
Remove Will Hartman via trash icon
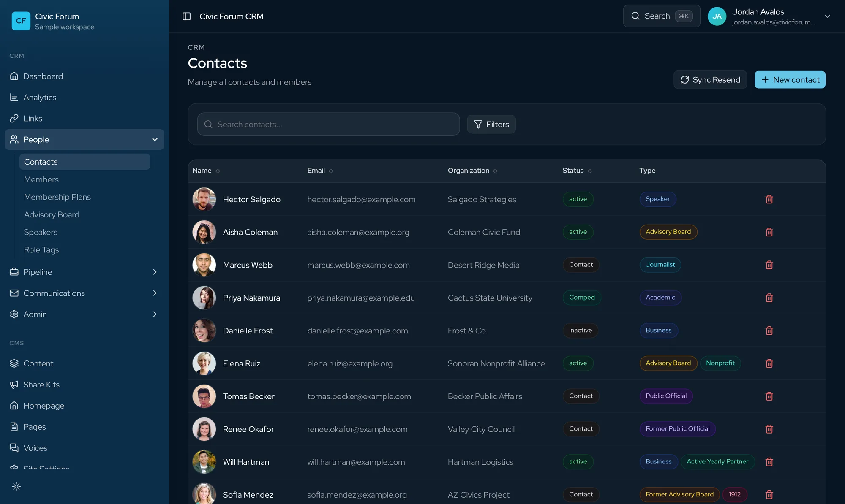point(769,462)
